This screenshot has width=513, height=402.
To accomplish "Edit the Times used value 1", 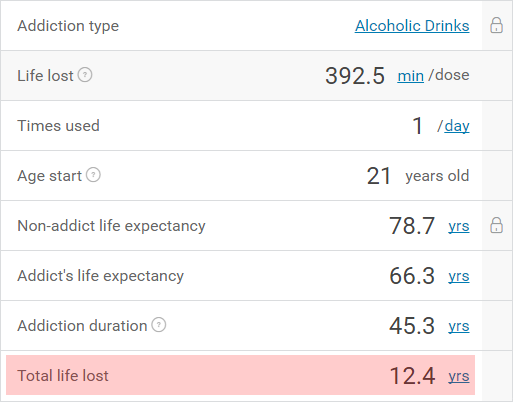I will (418, 126).
